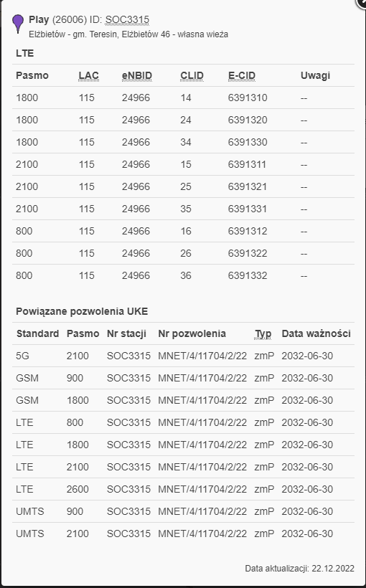Open the SOC3315 station ID link

coord(127,19)
